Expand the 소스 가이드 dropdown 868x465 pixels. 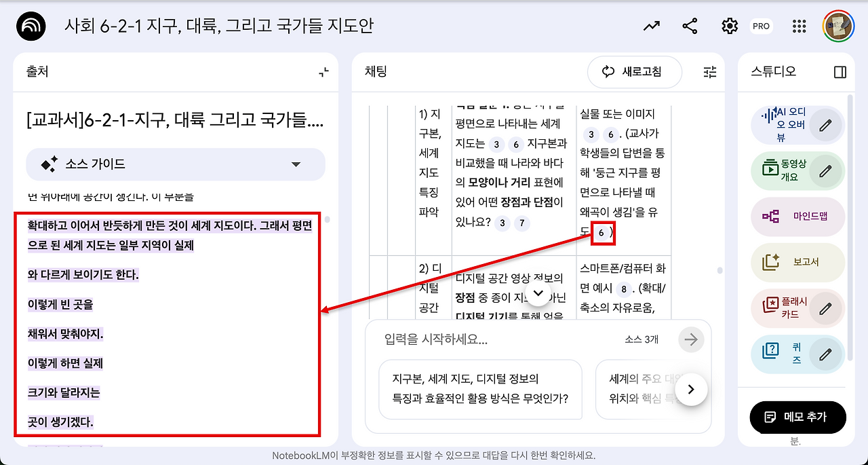(296, 164)
